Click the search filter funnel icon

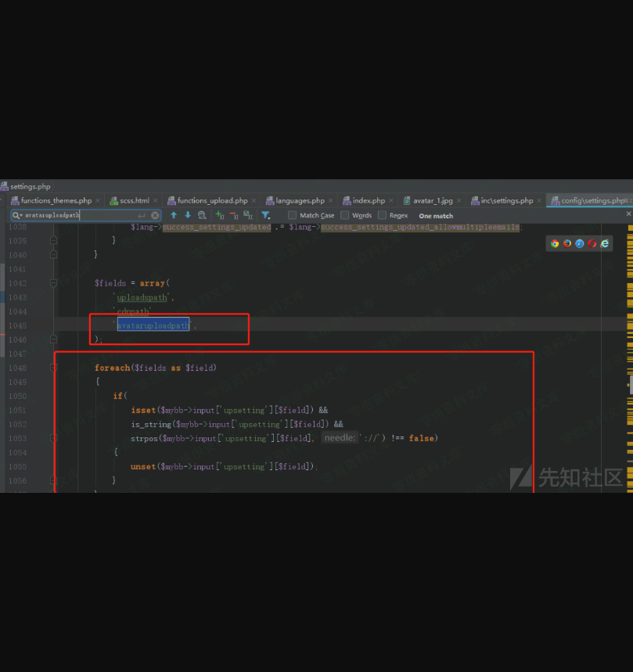click(x=266, y=215)
